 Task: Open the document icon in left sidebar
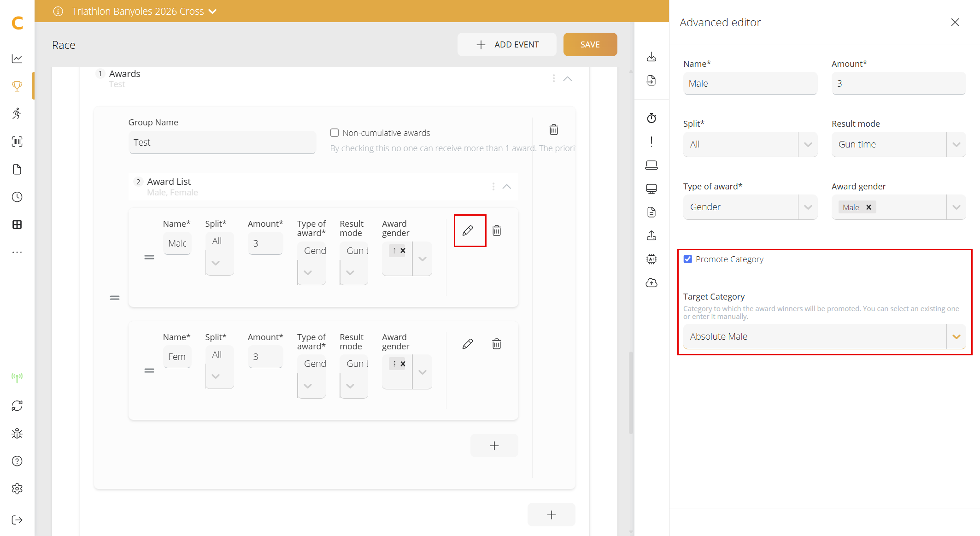tap(17, 169)
